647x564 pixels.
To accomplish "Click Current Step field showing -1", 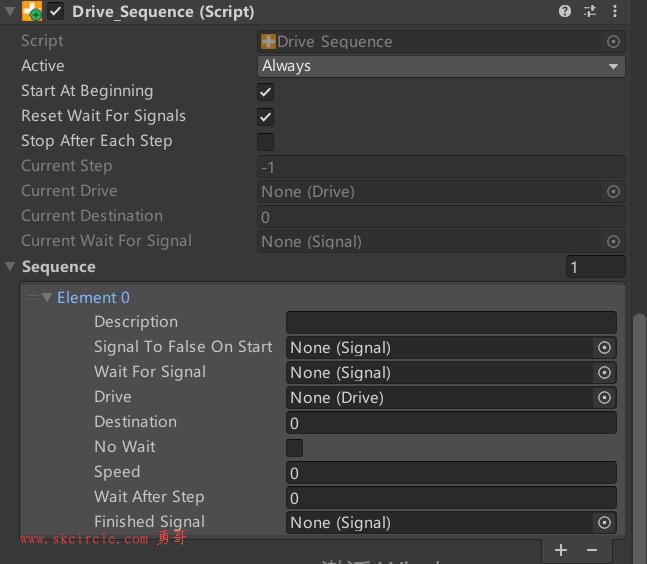I will pos(441,167).
